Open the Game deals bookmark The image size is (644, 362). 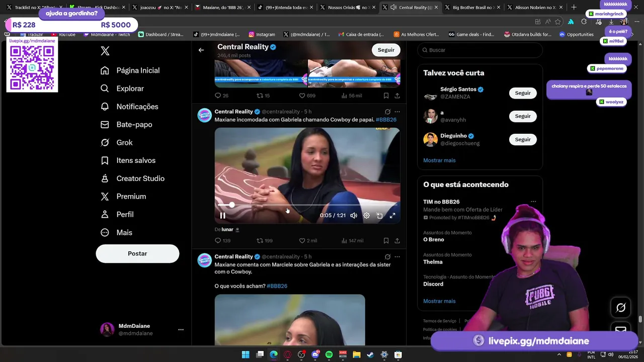(471, 34)
